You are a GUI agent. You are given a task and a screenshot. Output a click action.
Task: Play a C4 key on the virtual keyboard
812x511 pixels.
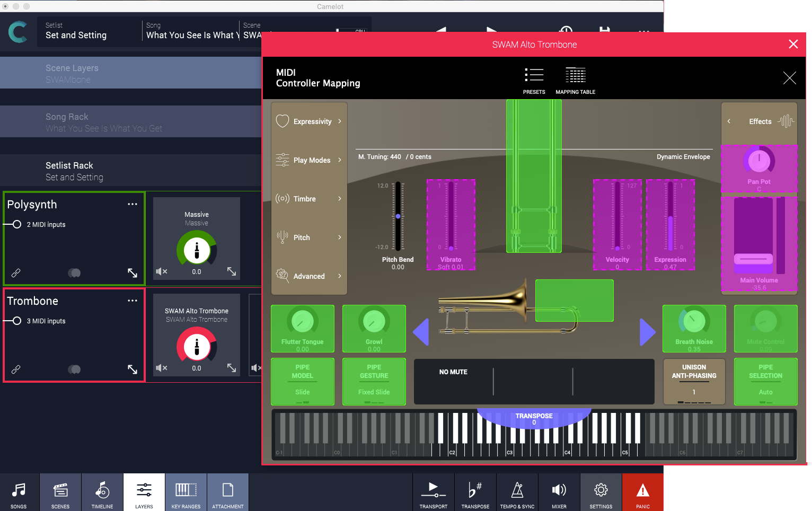[568, 445]
